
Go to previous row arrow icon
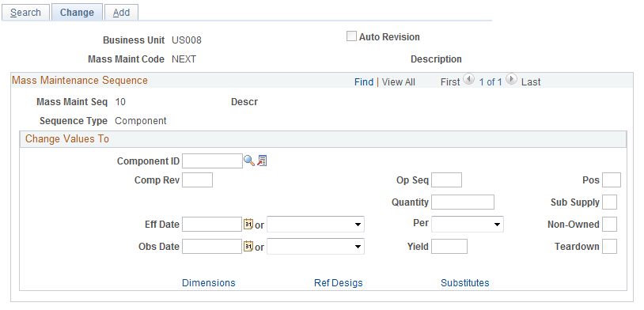click(x=468, y=79)
